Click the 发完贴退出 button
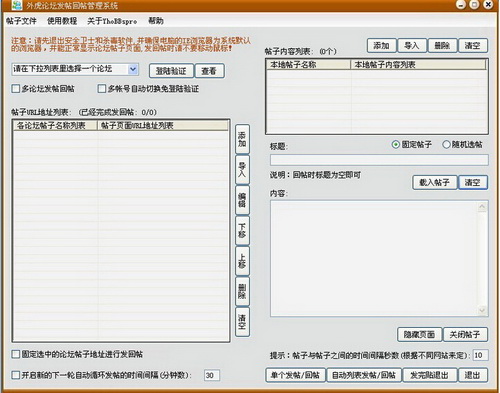The width and height of the screenshot is (500, 393). [430, 375]
